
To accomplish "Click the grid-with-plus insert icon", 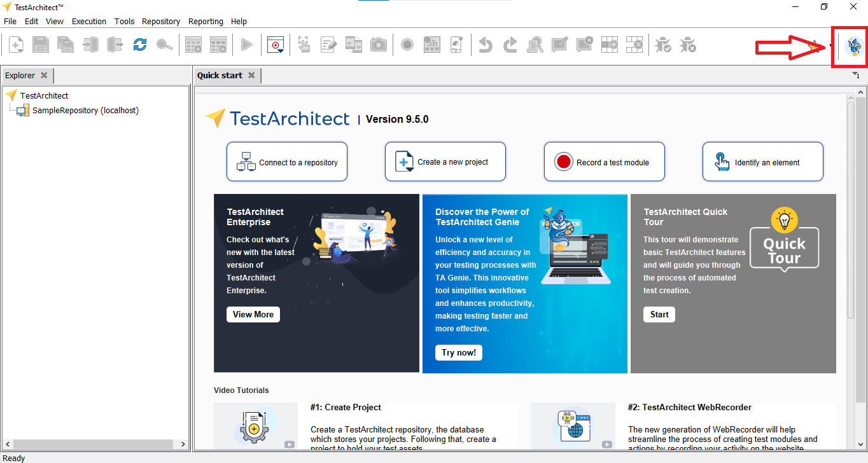I will 610,45.
